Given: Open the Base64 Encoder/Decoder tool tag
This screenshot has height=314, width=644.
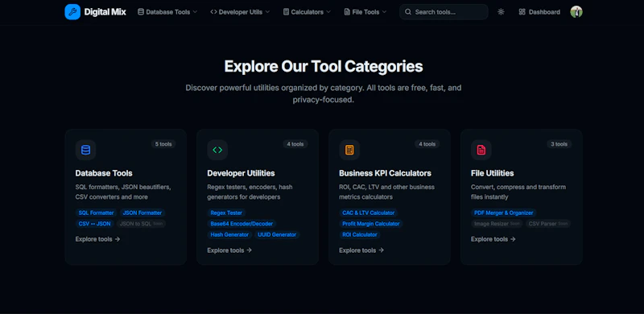Looking at the screenshot, I should 242,224.
